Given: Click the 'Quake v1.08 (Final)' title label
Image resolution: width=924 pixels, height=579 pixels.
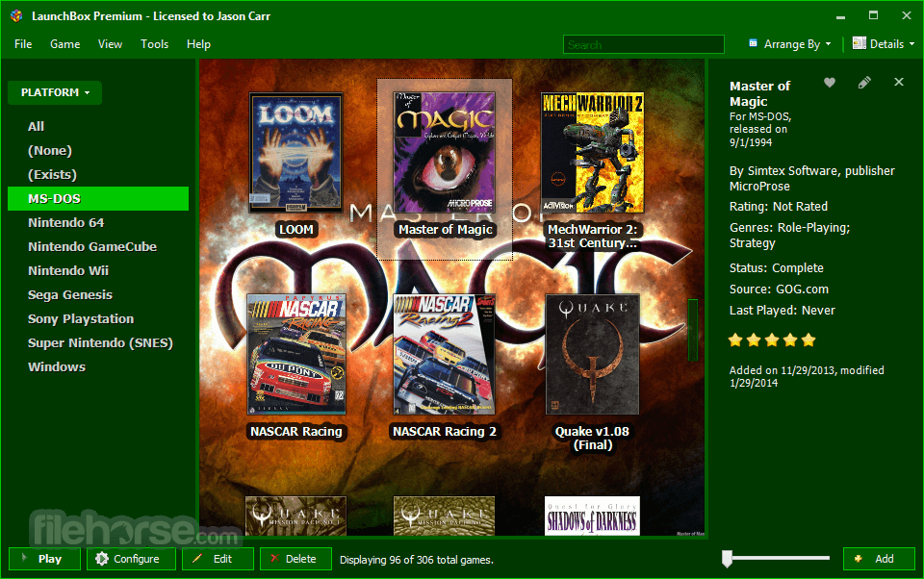Looking at the screenshot, I should [592, 439].
